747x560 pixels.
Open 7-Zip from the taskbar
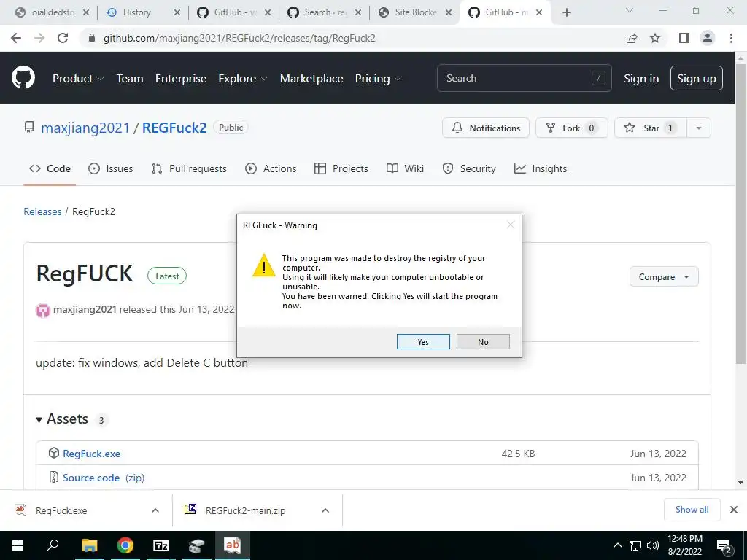pos(161,545)
